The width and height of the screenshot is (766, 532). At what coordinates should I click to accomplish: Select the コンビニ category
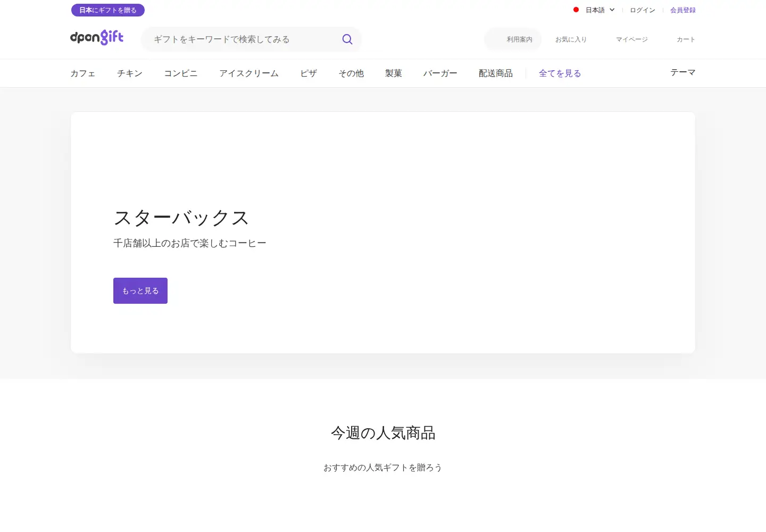(181, 73)
